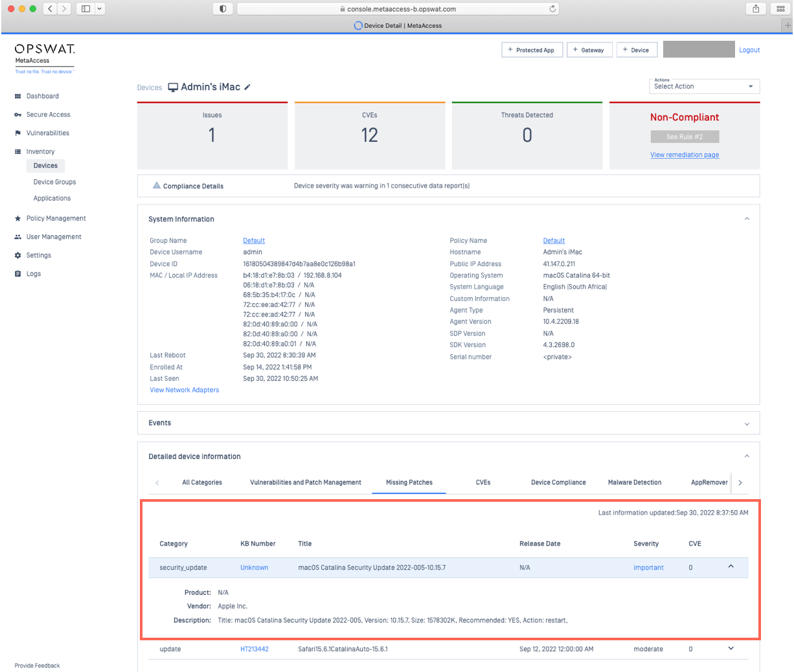Open Applications under Inventory
This screenshot has width=794, height=672.
[x=52, y=198]
